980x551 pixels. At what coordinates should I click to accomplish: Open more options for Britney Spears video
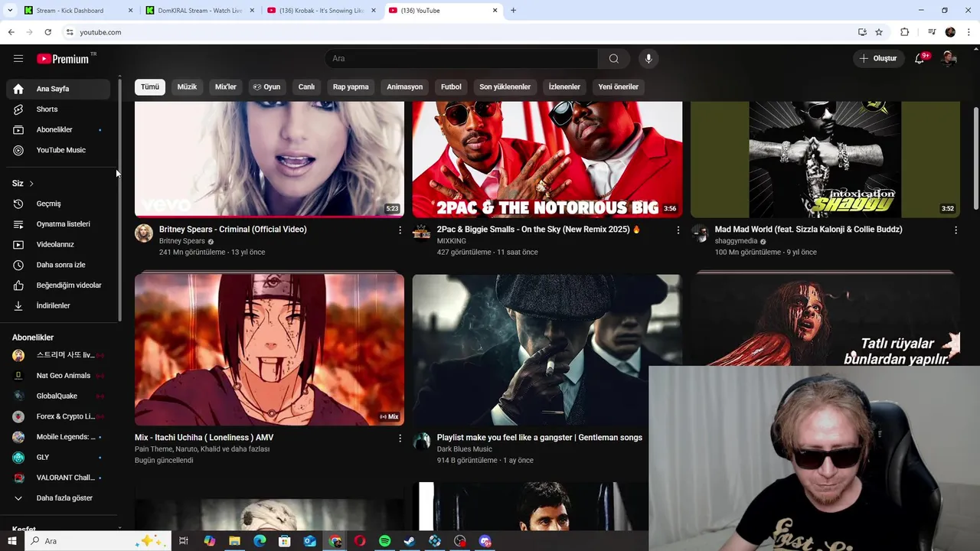(x=400, y=230)
